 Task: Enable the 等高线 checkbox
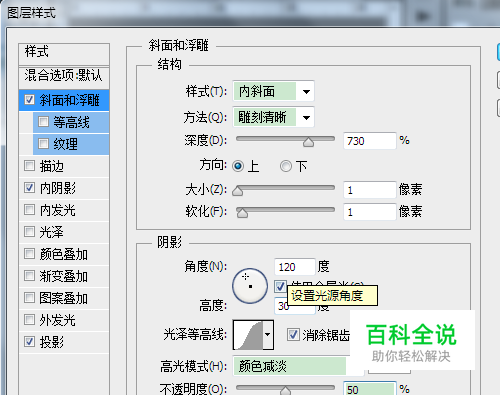coord(43,121)
